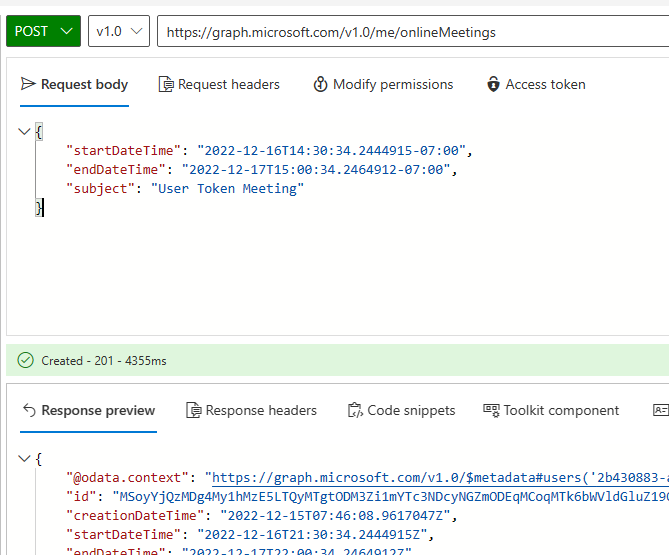
Task: Click the Request body send-arrow icon
Action: tap(28, 84)
